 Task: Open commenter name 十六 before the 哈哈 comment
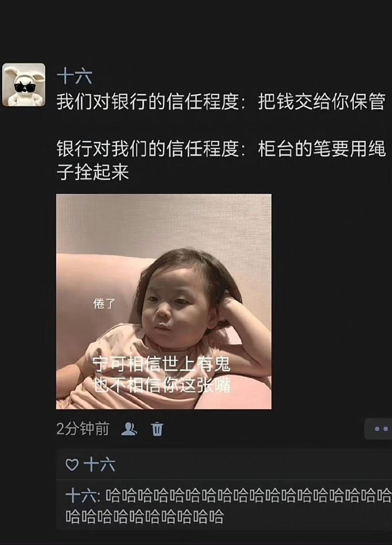pos(81,496)
